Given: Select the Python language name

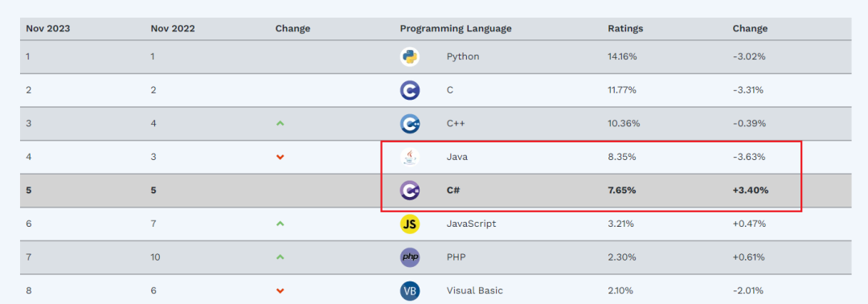Looking at the screenshot, I should click(463, 56).
